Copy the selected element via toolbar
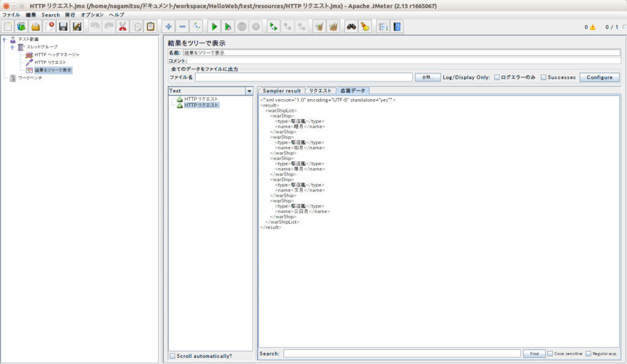627x364 pixels. pos(137,27)
